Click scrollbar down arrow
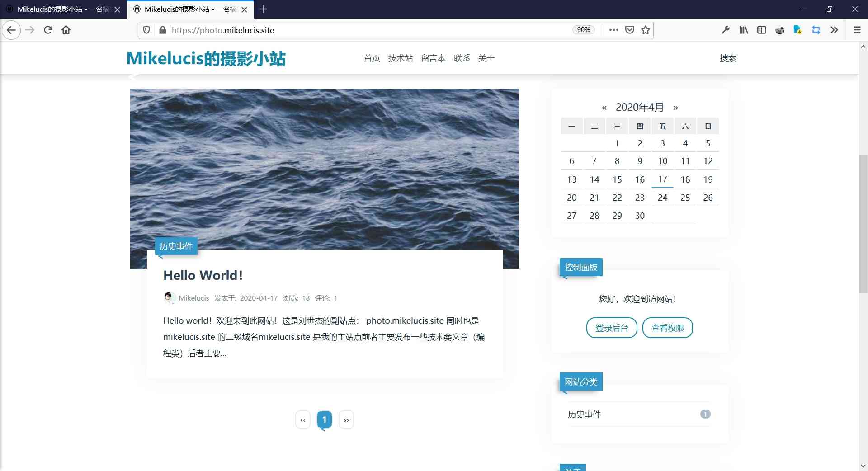868x471 pixels. (x=863, y=466)
